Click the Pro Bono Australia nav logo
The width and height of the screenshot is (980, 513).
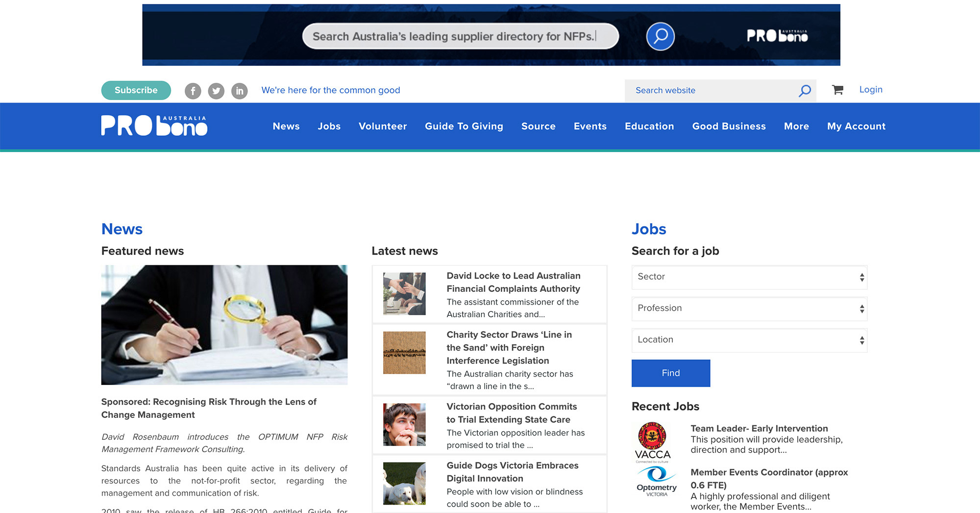click(154, 126)
